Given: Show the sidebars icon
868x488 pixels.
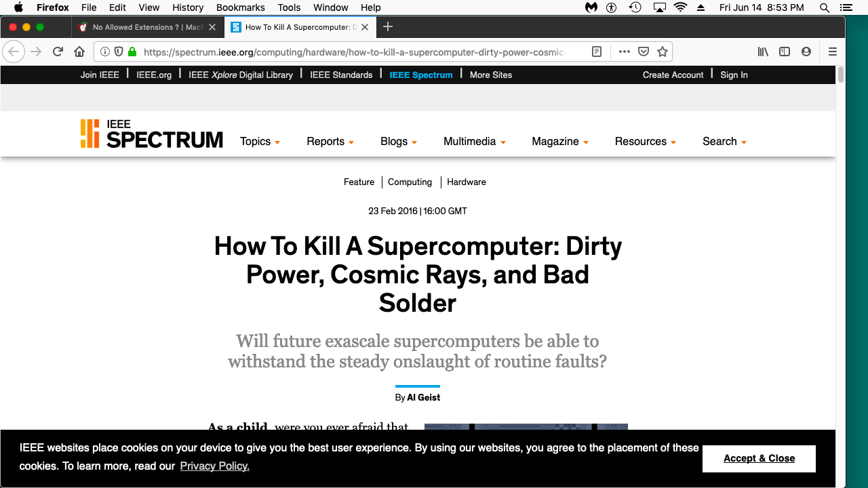Looking at the screenshot, I should [785, 52].
